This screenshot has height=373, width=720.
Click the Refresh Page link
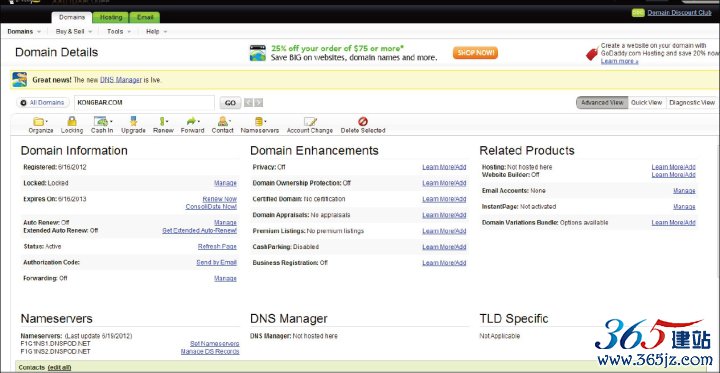point(217,247)
